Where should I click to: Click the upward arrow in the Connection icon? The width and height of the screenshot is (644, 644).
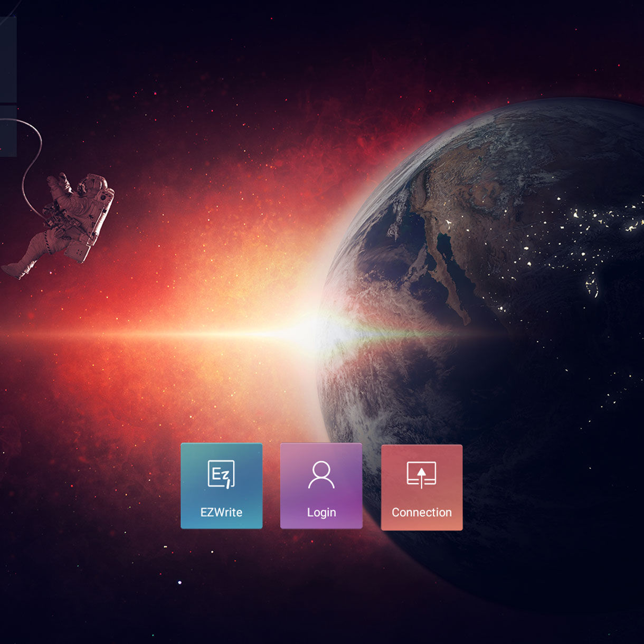[x=421, y=473]
